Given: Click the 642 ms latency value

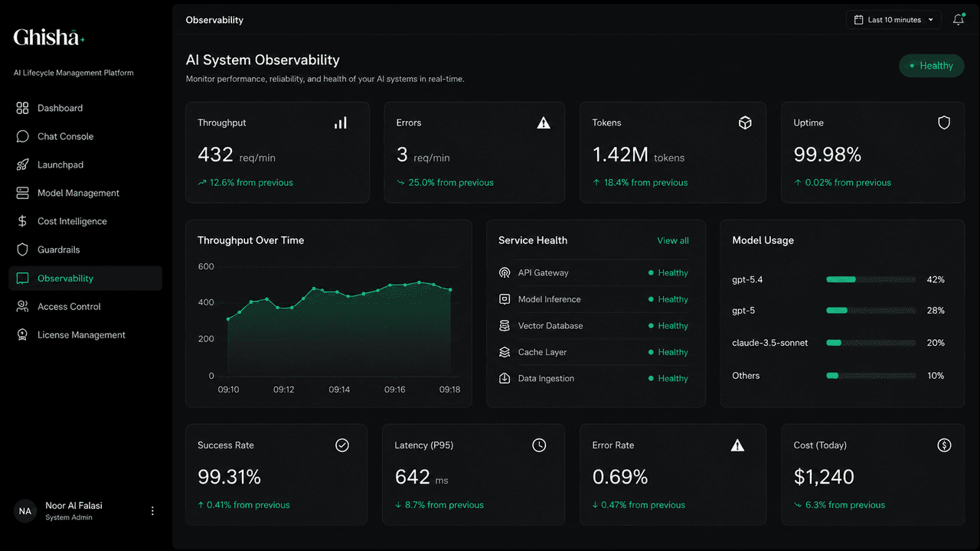Looking at the screenshot, I should pos(422,477).
